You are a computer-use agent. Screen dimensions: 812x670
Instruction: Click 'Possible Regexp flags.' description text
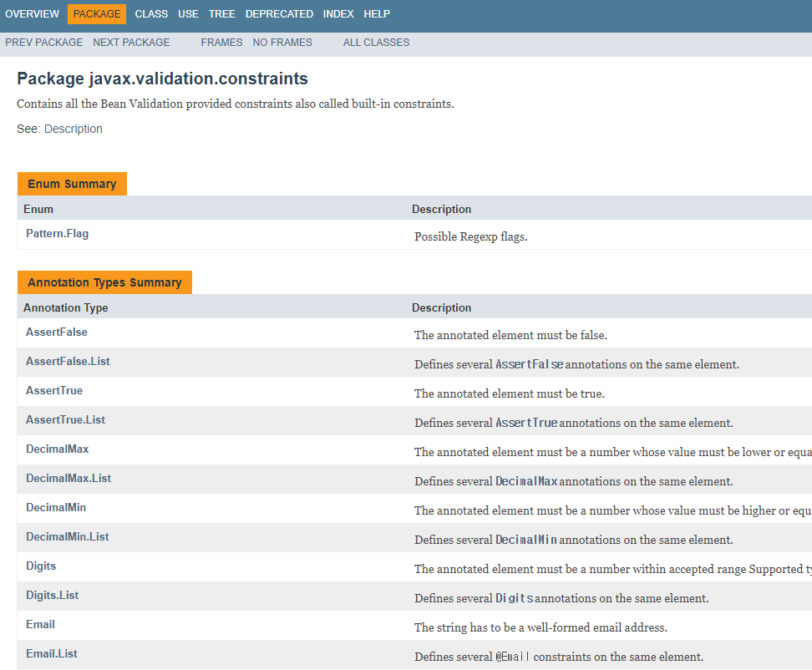[470, 236]
